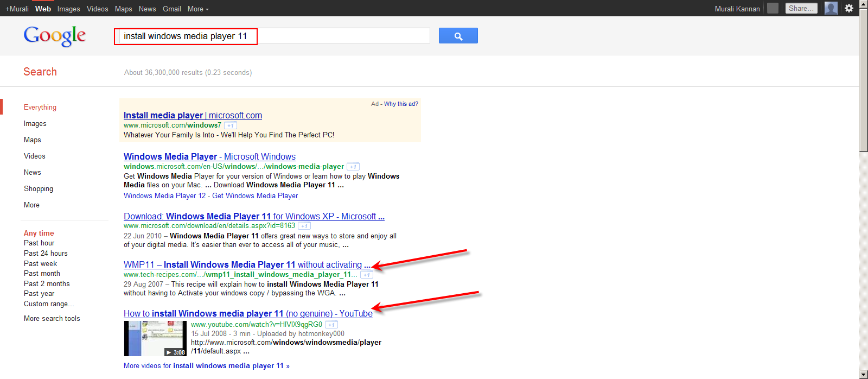Expand More search tools
This screenshot has height=379, width=868.
[x=52, y=319]
